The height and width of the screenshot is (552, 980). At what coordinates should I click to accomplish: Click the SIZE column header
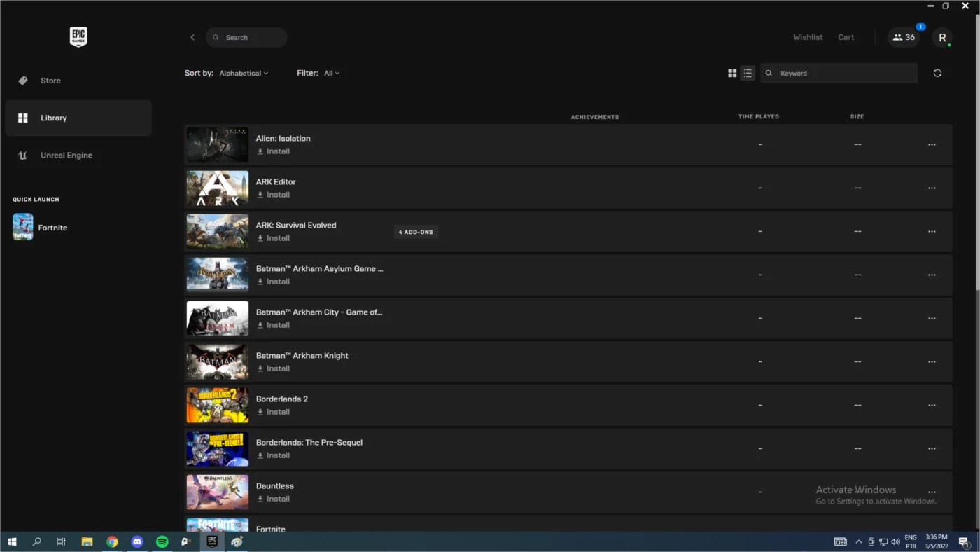click(x=857, y=116)
